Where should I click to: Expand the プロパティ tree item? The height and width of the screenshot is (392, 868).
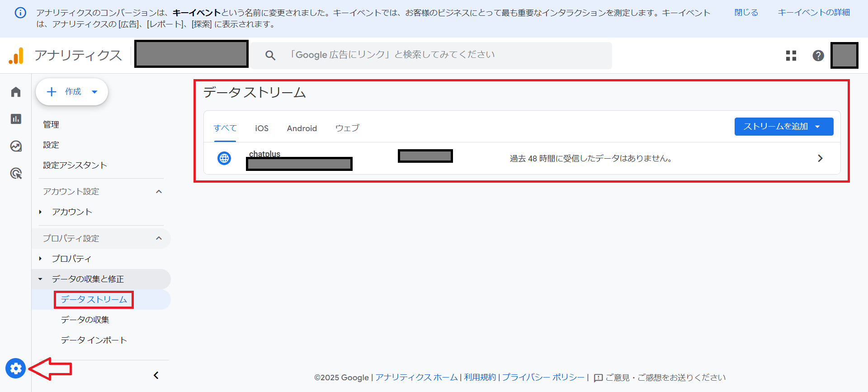40,259
